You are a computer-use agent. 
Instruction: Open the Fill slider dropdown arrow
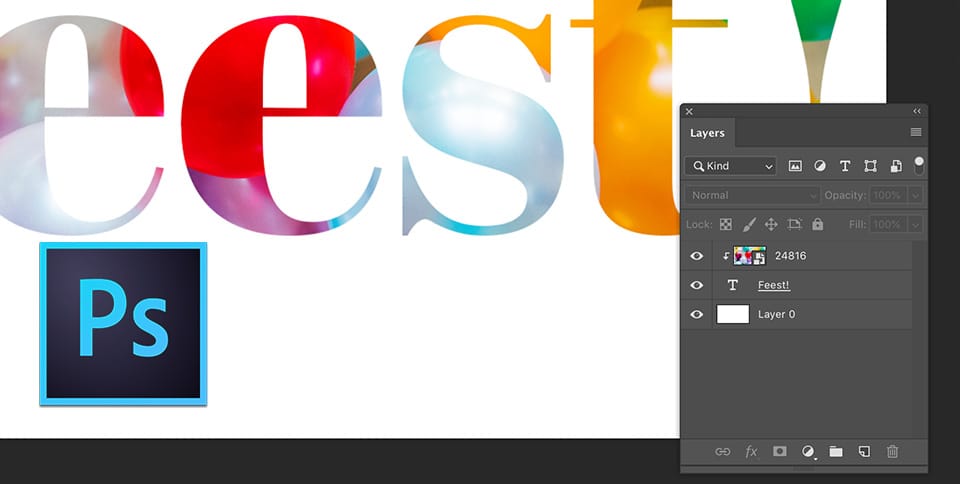click(x=916, y=225)
